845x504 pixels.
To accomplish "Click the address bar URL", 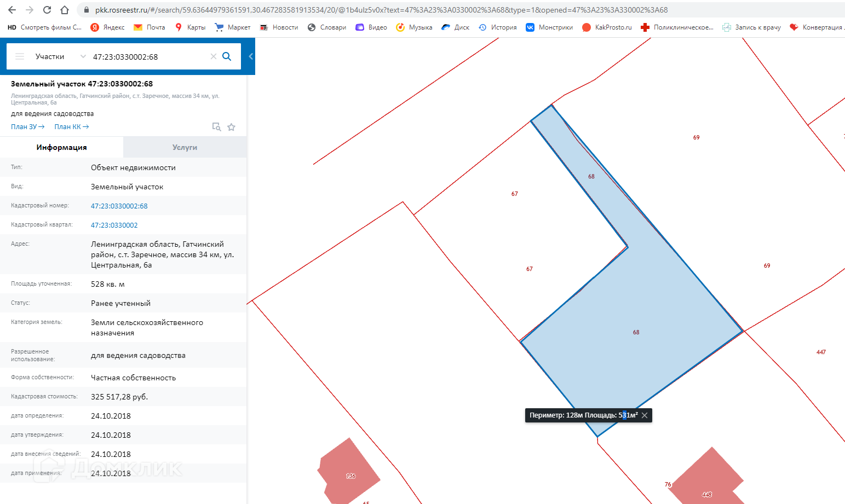I will [x=381, y=10].
